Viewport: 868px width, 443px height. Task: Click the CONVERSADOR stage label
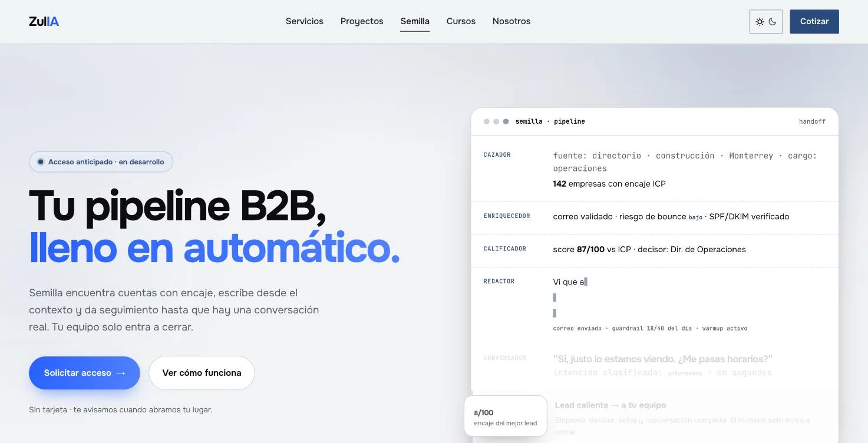[x=504, y=358]
